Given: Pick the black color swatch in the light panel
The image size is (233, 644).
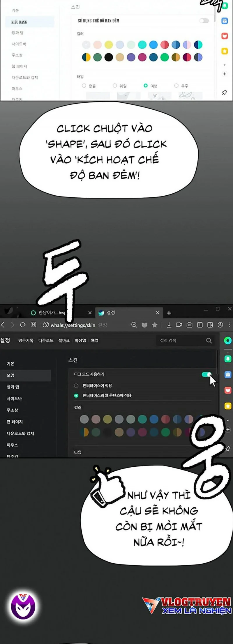Looking at the screenshot, I should coord(109,57).
